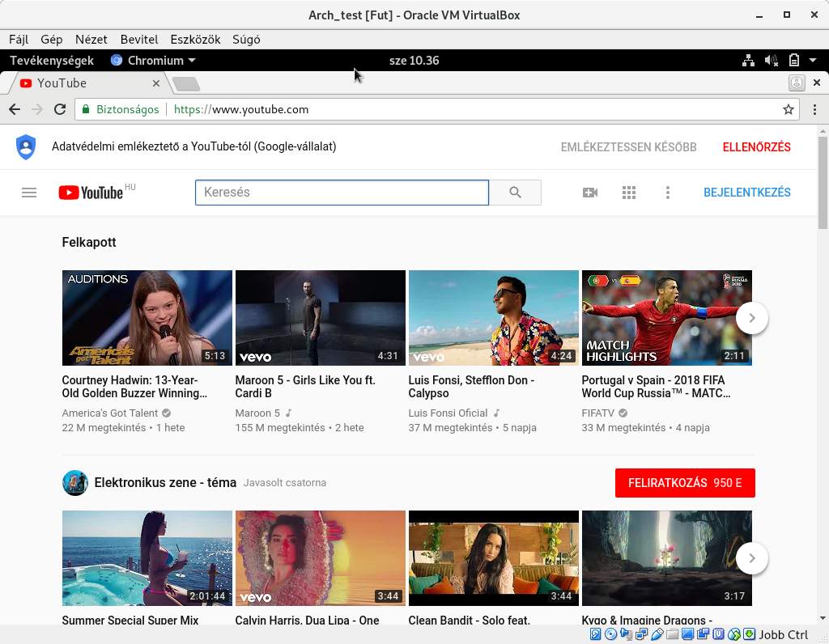
Task: Open the Bevitel menu
Action: [139, 40]
